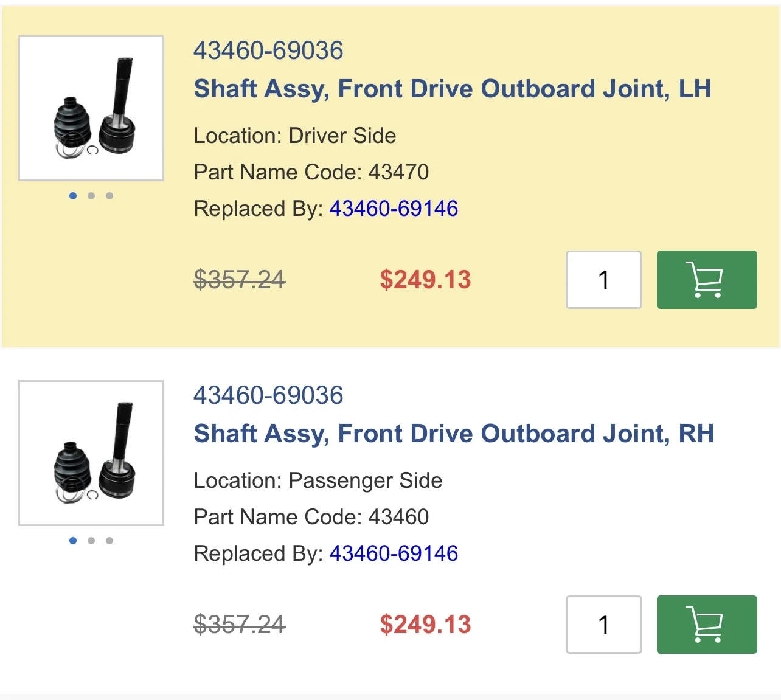Screen dimensions: 781x700
Task: Add the LH shaft assembly to cart
Action: click(707, 280)
